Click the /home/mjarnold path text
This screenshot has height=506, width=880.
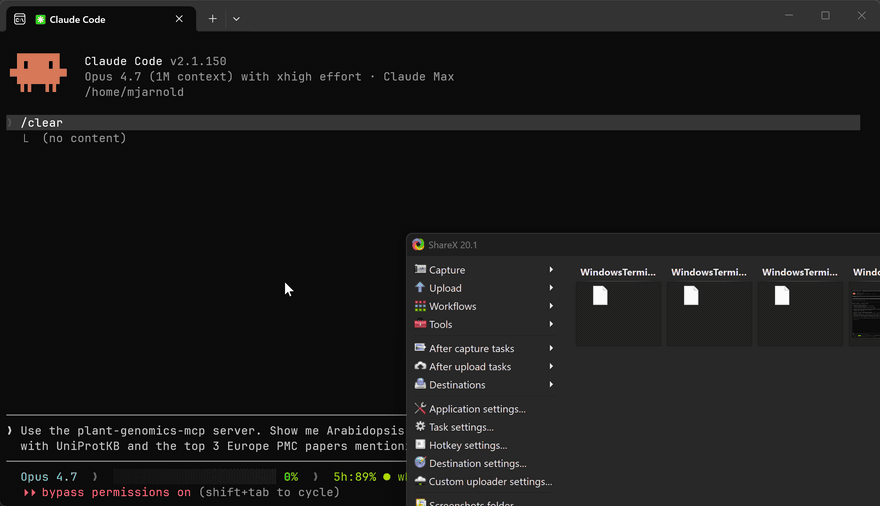[134, 92]
